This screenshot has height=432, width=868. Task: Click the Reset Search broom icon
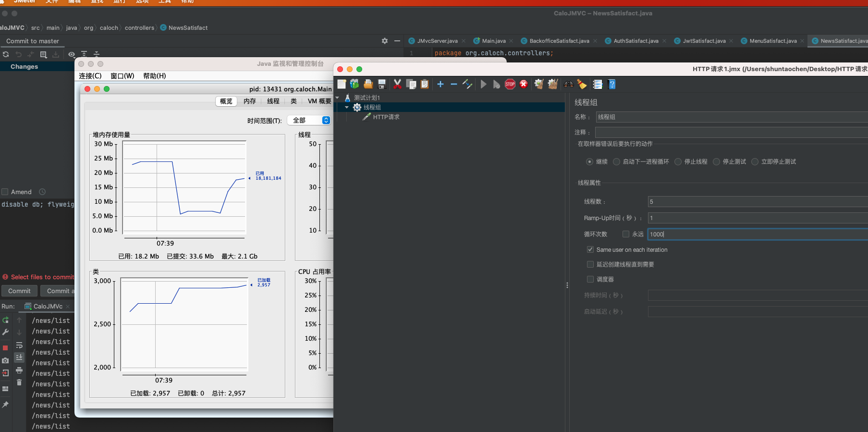[582, 84]
